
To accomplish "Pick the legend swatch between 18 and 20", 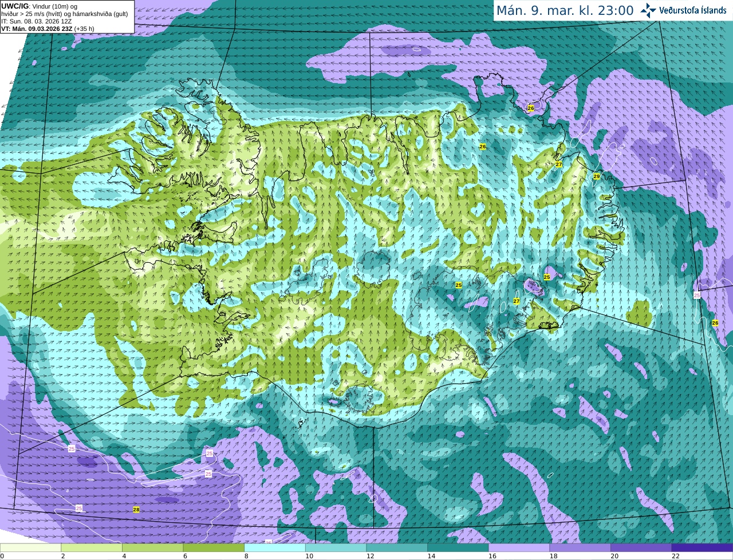I will pyautogui.click(x=580, y=548).
